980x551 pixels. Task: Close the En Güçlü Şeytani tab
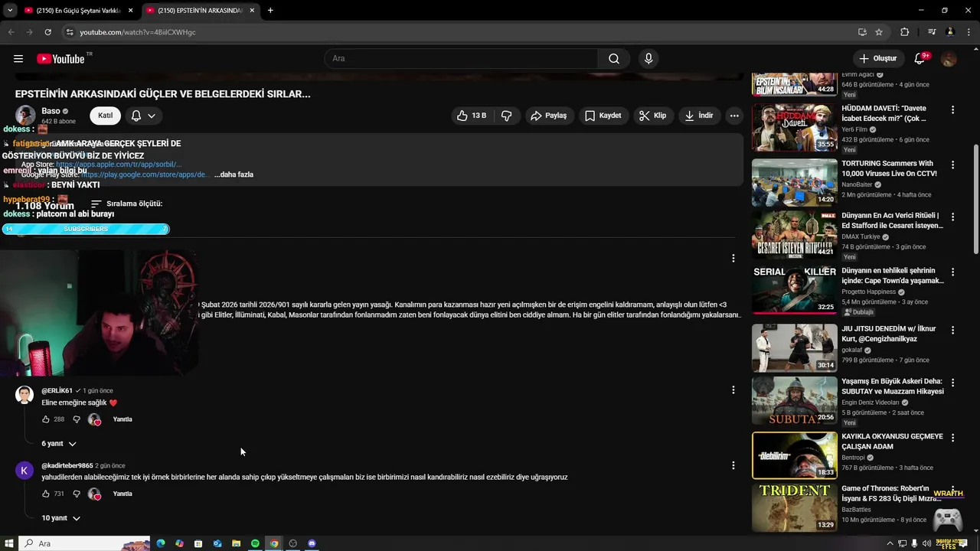point(129,11)
